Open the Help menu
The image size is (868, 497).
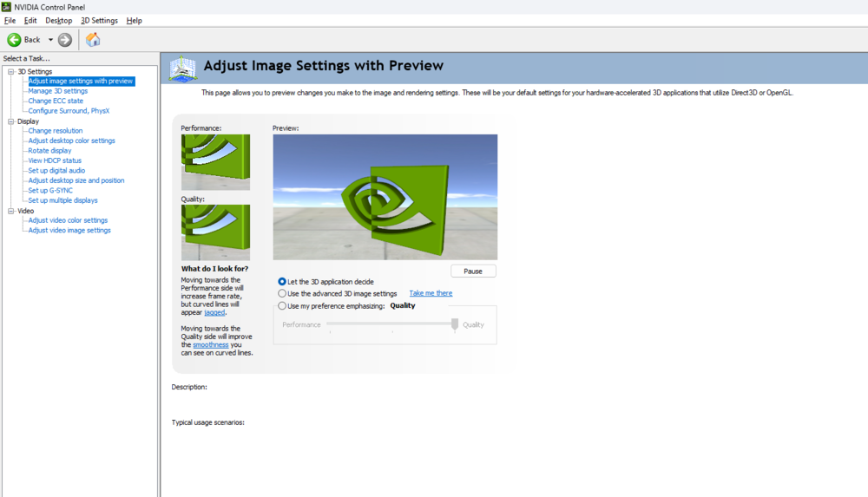[x=134, y=21]
